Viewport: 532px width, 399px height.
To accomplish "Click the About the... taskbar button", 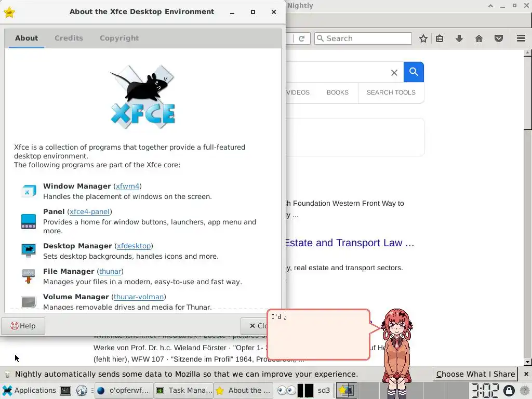I will [244, 391].
